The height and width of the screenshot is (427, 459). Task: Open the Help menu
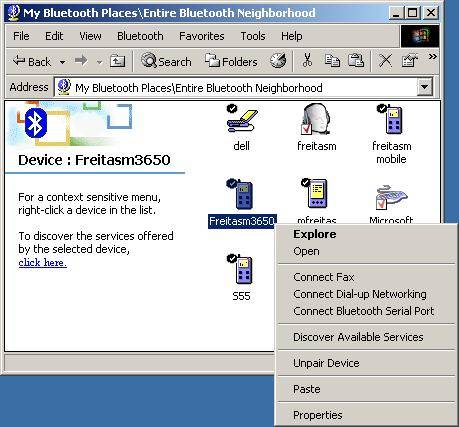(x=292, y=36)
